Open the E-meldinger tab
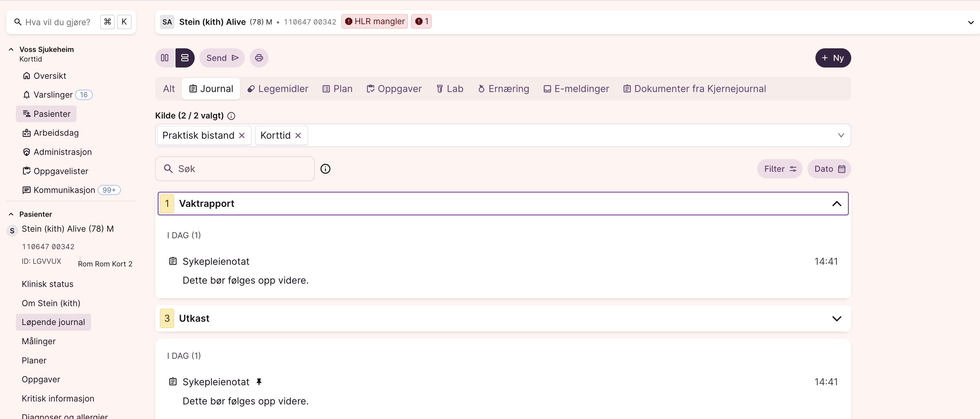This screenshot has width=980, height=419. pos(576,89)
